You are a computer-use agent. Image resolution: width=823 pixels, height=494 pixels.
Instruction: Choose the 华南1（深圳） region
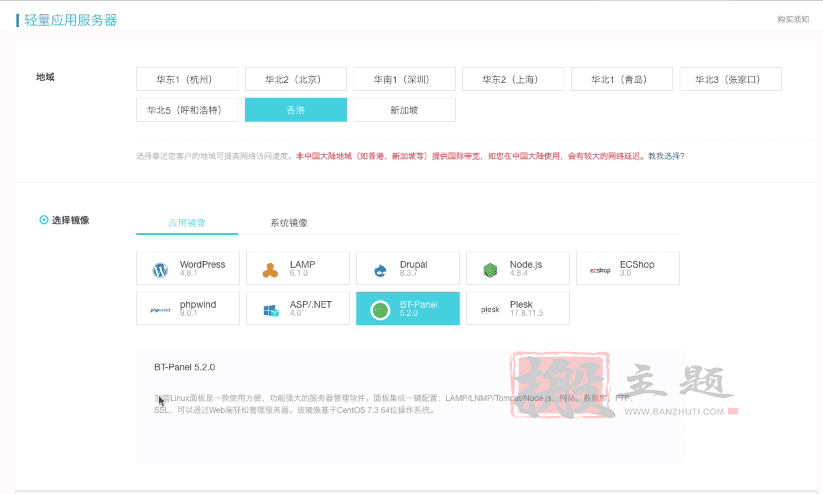click(x=404, y=79)
